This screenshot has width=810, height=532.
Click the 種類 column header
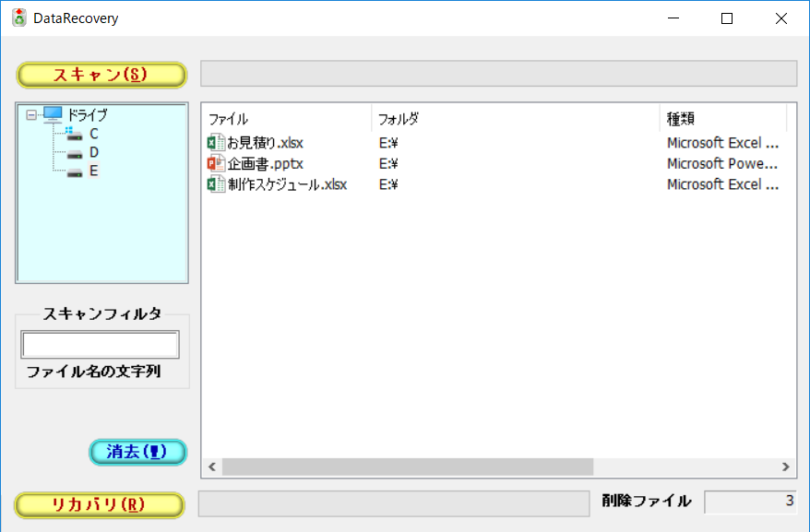tap(701, 118)
